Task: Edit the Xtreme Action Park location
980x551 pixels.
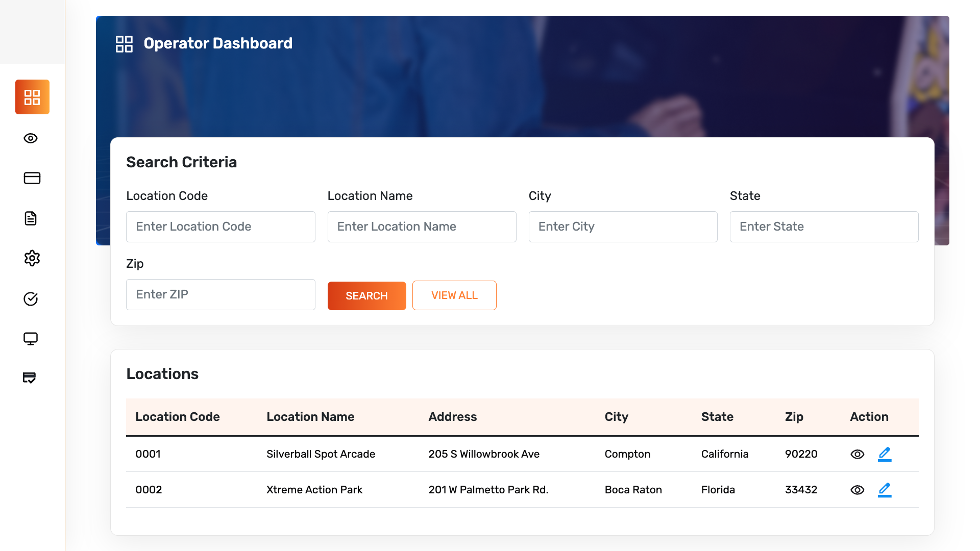Action: pos(885,490)
